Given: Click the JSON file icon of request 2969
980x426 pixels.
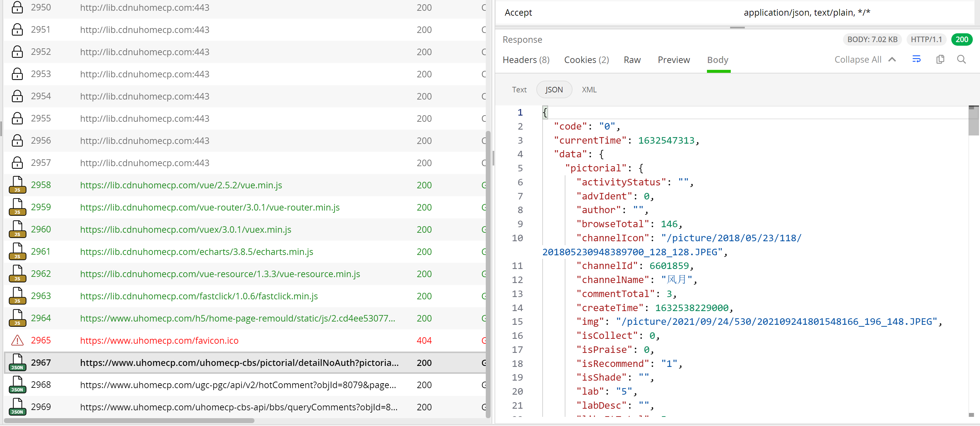Looking at the screenshot, I should coord(17,407).
